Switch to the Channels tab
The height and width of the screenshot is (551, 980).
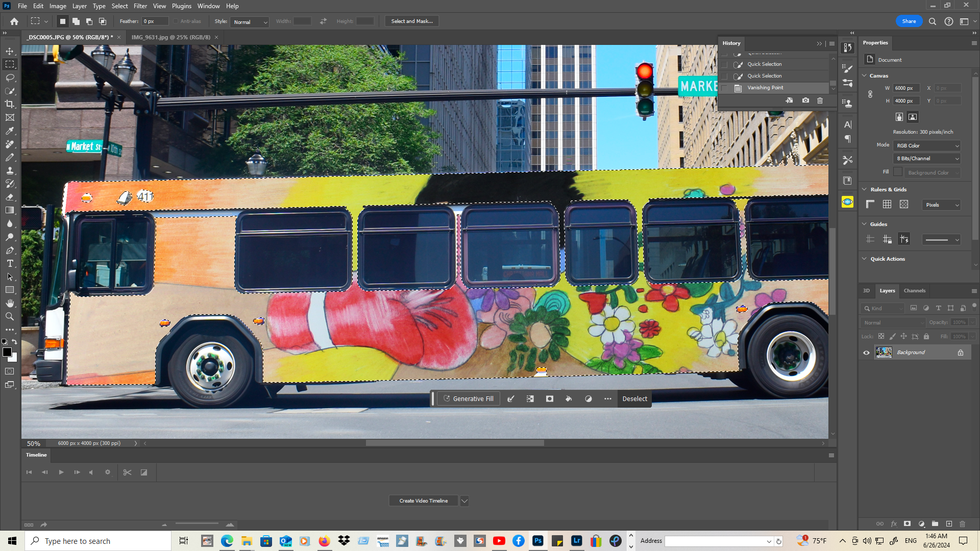coord(914,291)
